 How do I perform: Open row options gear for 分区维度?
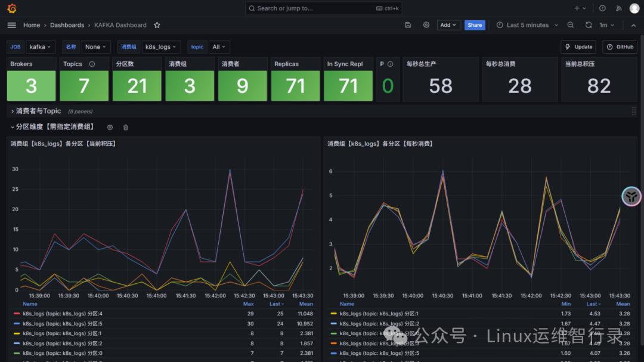coord(110,127)
